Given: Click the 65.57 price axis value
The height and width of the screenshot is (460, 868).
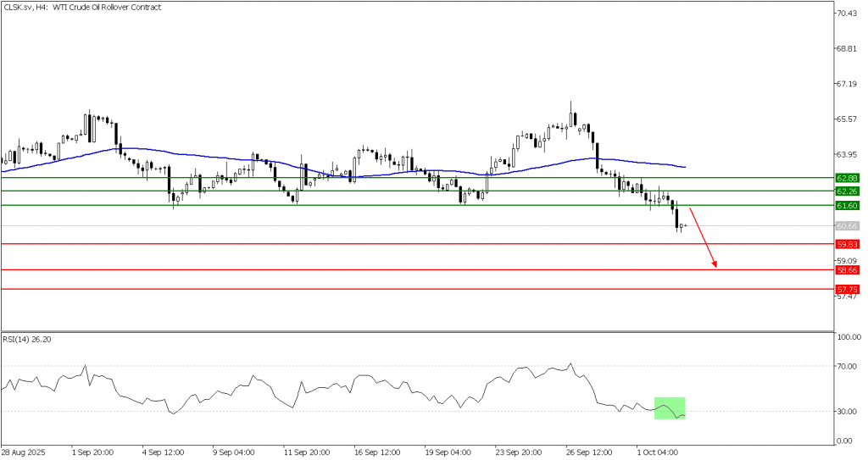Looking at the screenshot, I should pyautogui.click(x=847, y=119).
